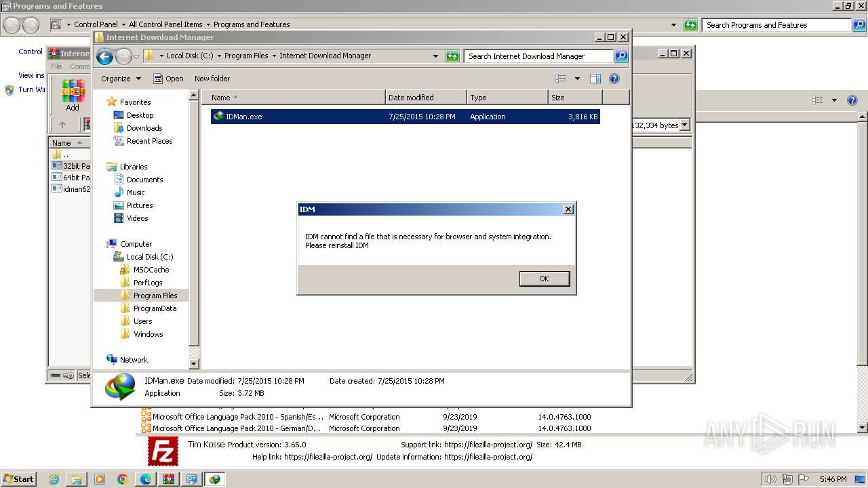Open the Users folder in the tree
868x488 pixels.
click(x=142, y=321)
